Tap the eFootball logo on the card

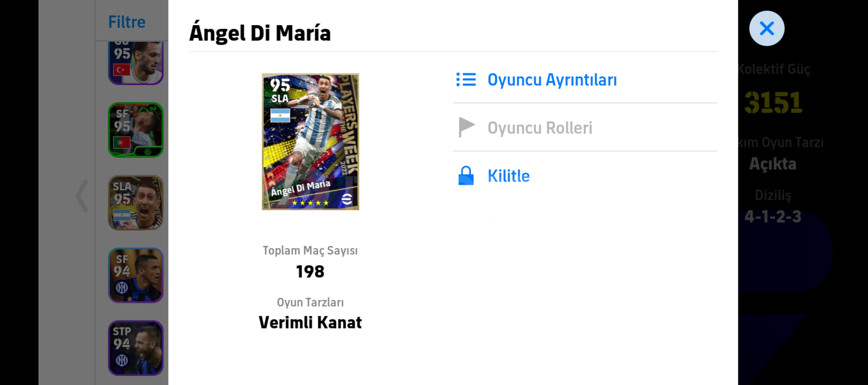click(x=347, y=199)
